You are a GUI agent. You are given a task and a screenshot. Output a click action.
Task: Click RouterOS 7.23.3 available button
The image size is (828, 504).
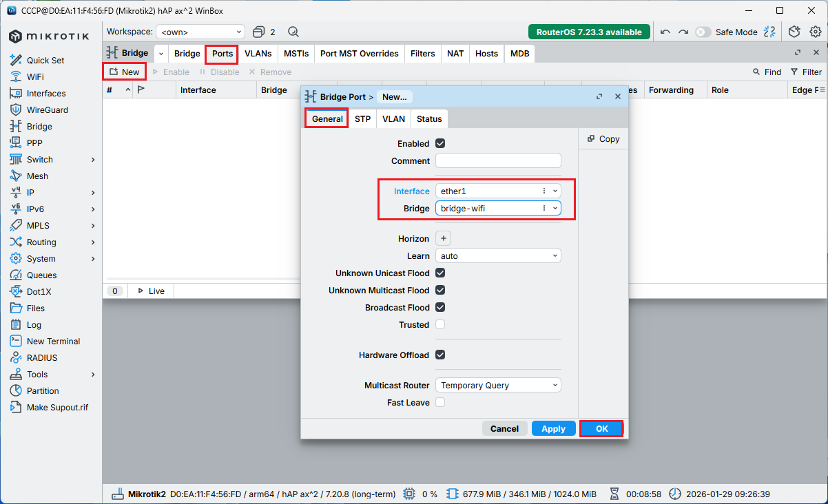click(589, 32)
